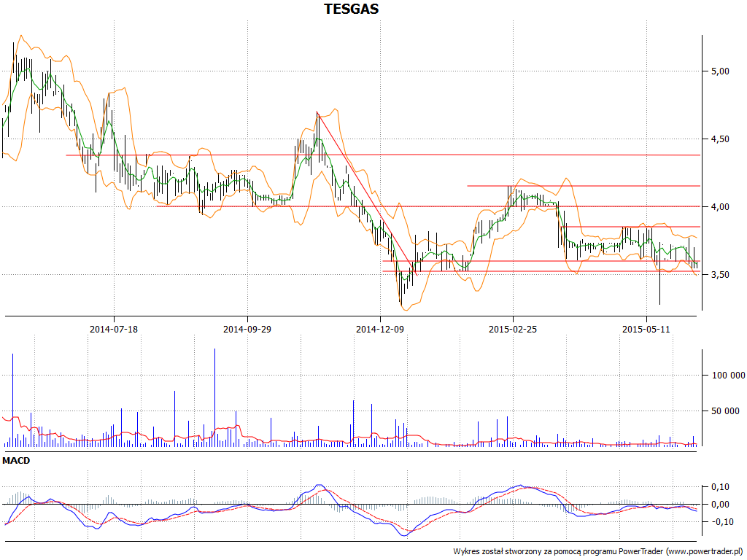Click the 3,50 price axis label

(720, 275)
